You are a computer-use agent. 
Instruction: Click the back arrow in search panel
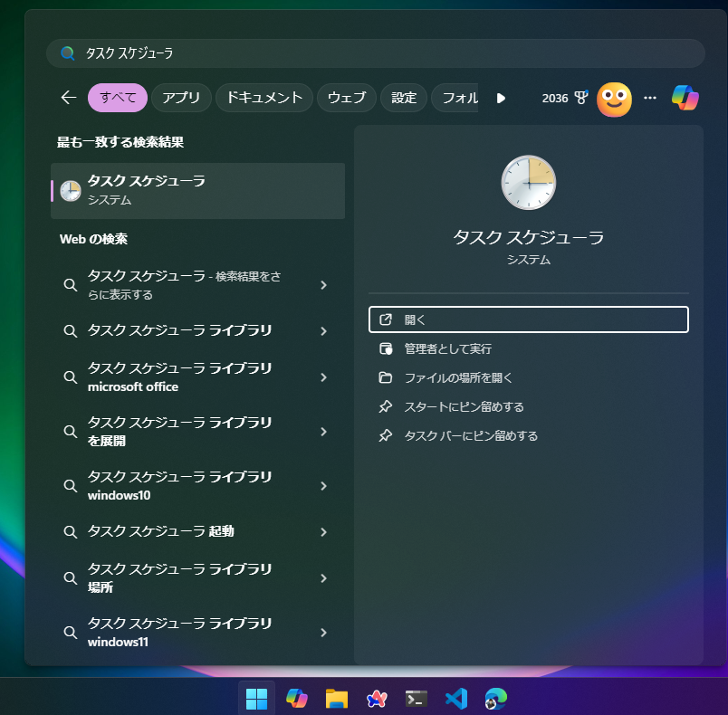(x=68, y=98)
